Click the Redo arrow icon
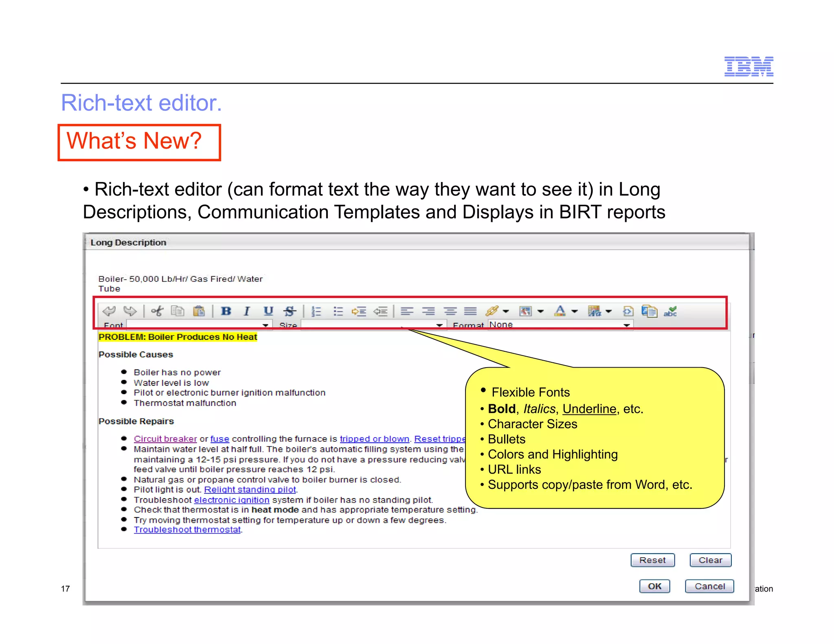Image resolution: width=834 pixels, height=644 pixels. point(130,311)
